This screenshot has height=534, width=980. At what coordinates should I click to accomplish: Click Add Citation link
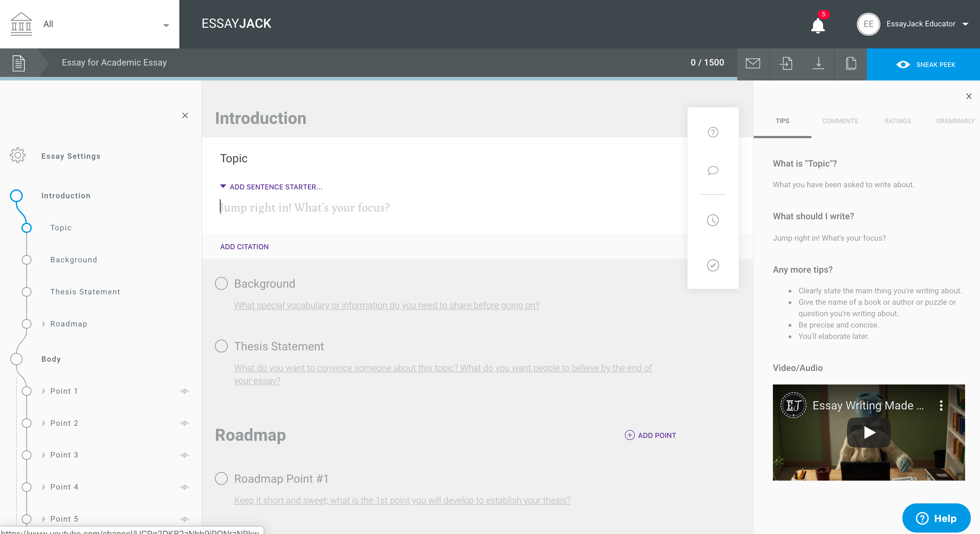tap(244, 247)
